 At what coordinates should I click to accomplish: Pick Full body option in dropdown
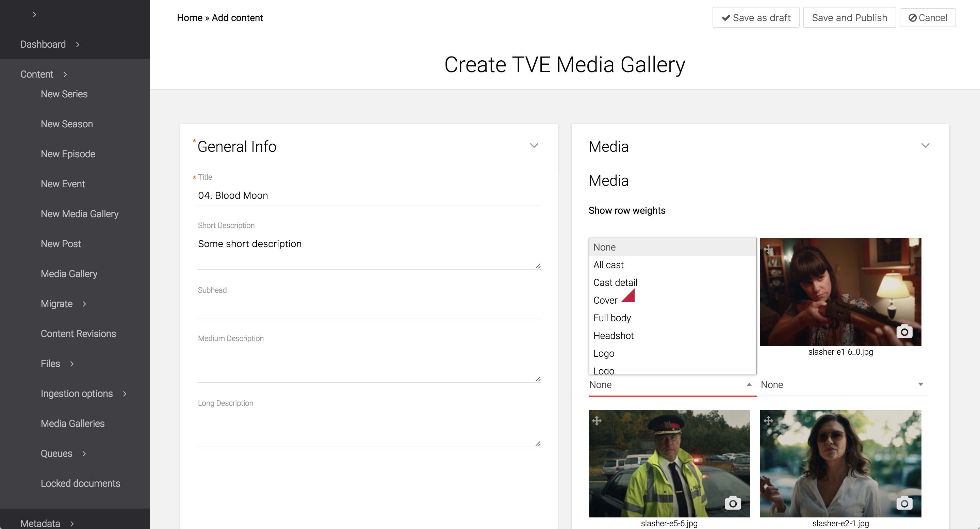point(612,318)
